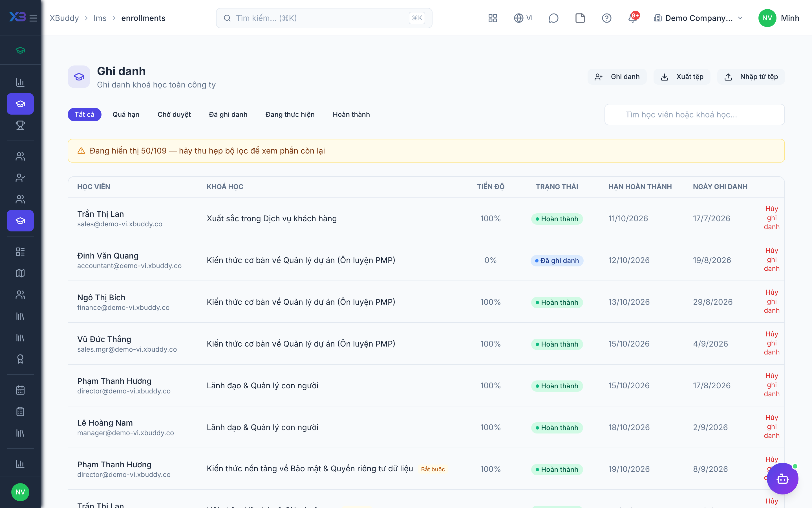Click learner name Lê Hoàng Nam
The image size is (812, 508).
105,423
